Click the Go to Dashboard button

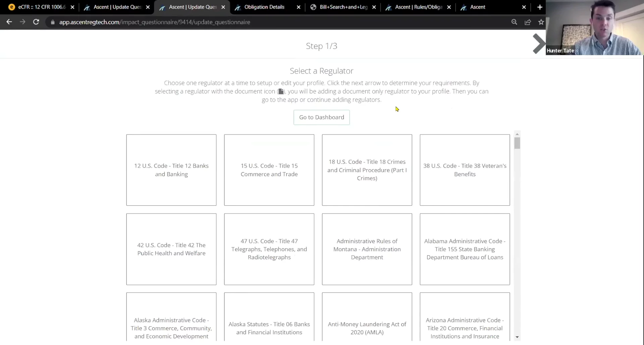click(x=321, y=117)
